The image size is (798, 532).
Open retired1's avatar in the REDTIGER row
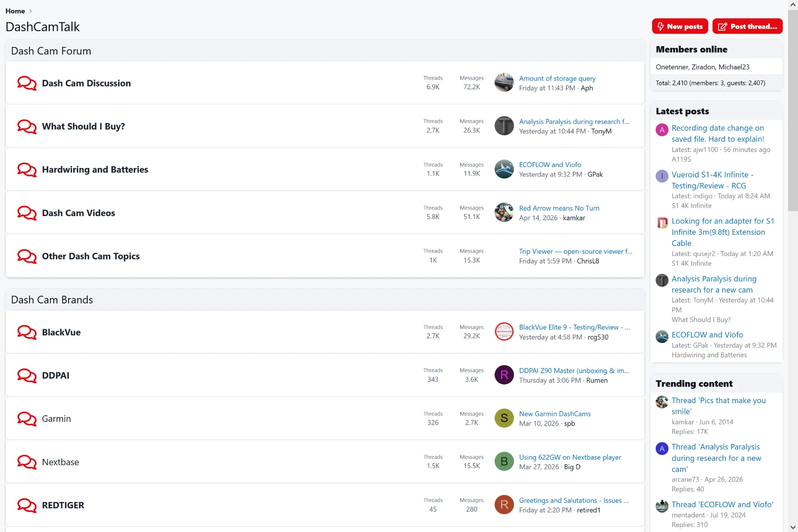pos(504,505)
